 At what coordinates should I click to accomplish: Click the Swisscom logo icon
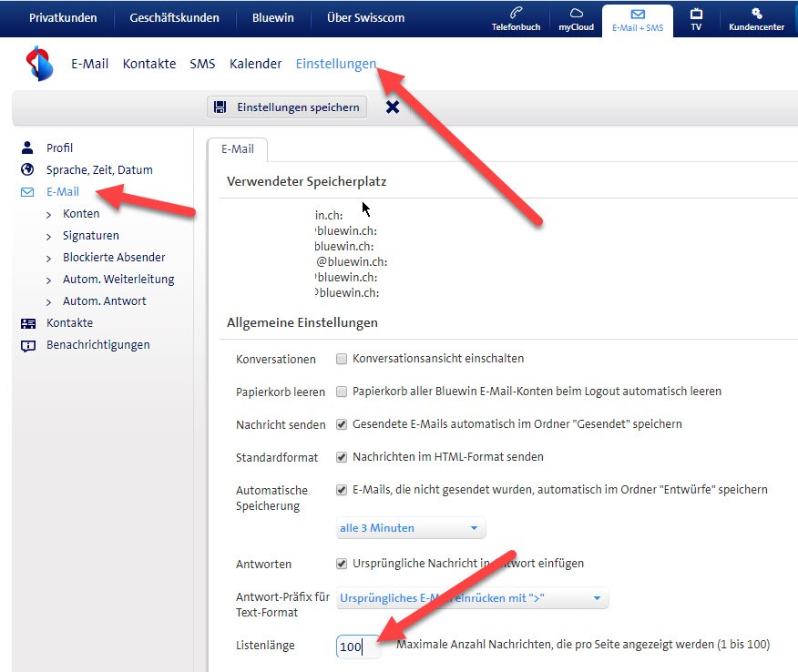(40, 64)
